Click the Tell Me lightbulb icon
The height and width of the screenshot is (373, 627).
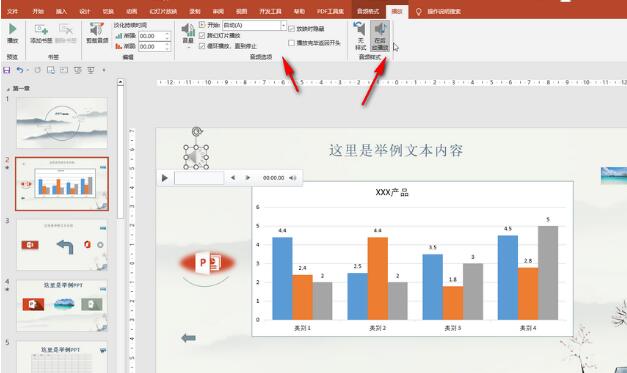[419, 12]
